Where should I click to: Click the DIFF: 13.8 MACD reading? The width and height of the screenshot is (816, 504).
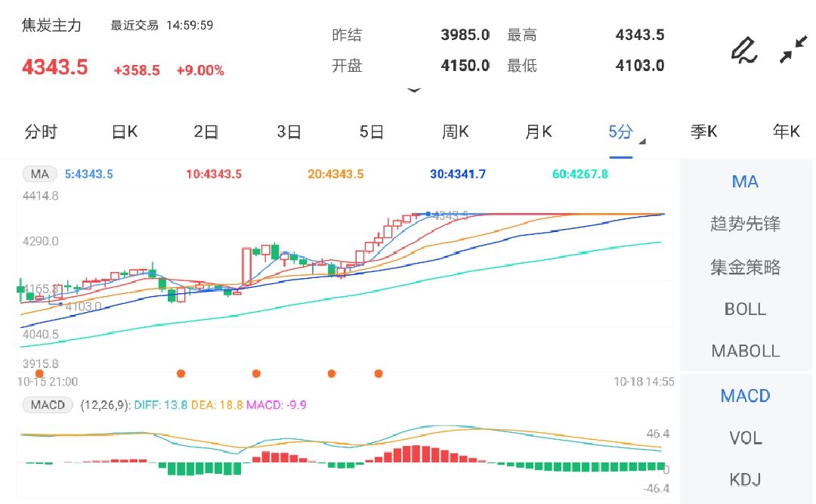[161, 404]
